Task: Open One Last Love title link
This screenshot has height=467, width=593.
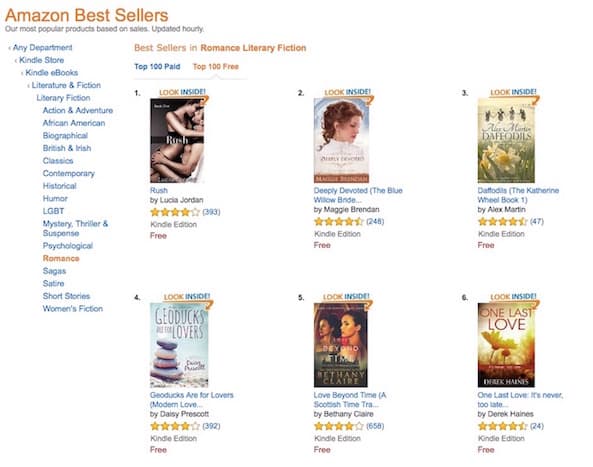Action: click(520, 400)
